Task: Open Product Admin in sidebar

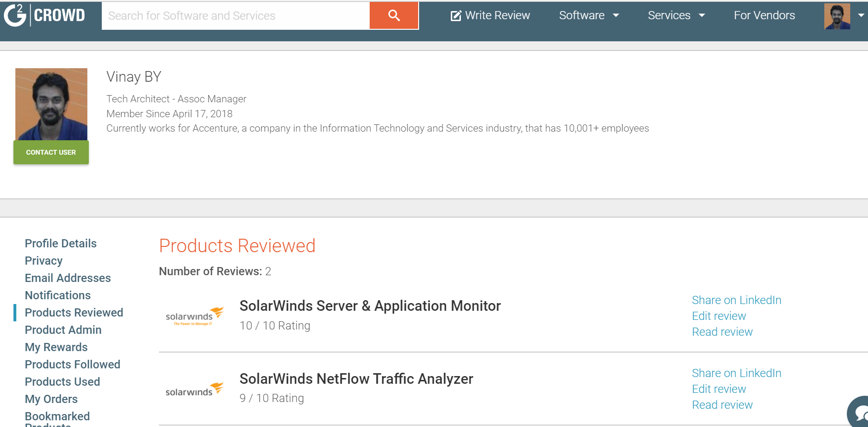Action: (63, 330)
